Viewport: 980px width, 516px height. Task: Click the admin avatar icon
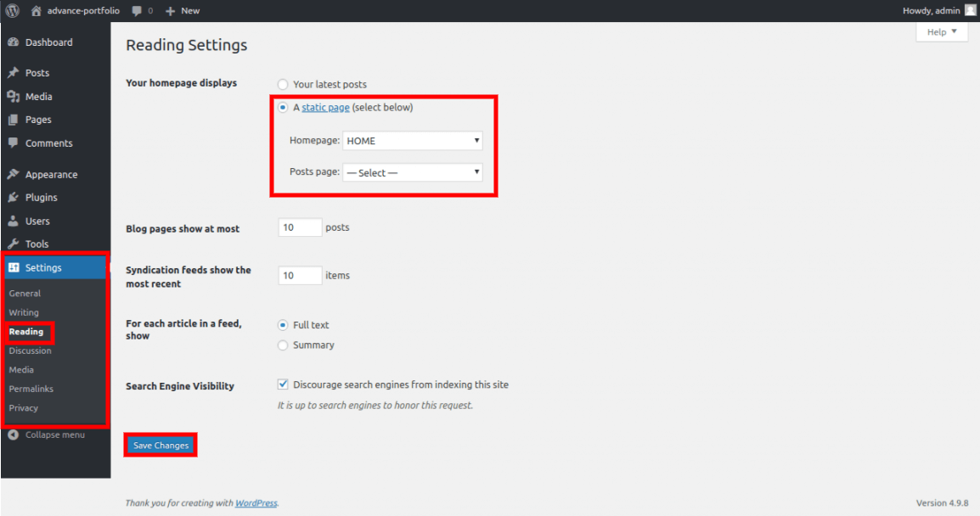(970, 11)
